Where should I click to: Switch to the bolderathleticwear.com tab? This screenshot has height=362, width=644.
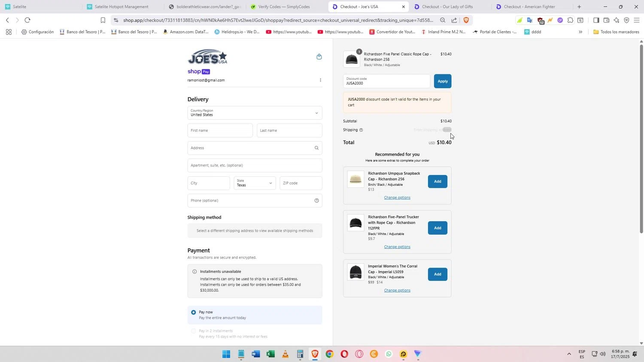(204, 7)
